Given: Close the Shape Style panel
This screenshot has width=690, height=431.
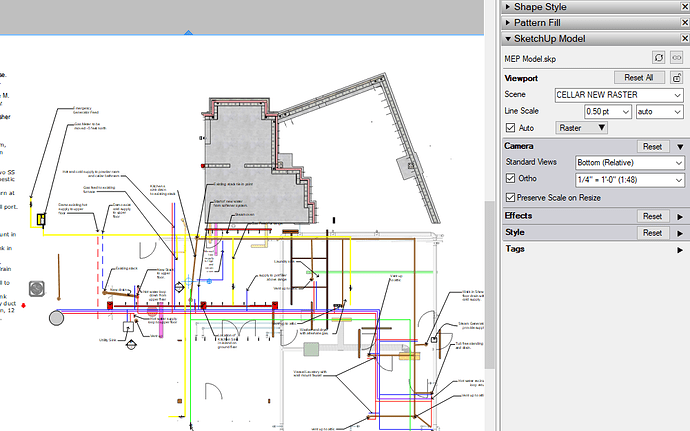Looking at the screenshot, I should (x=685, y=7).
